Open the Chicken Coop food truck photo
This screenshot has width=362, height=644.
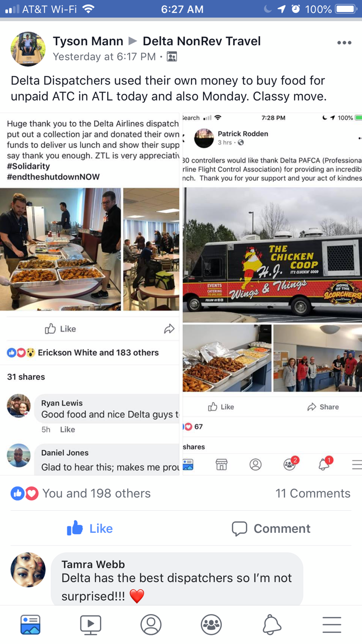(272, 255)
